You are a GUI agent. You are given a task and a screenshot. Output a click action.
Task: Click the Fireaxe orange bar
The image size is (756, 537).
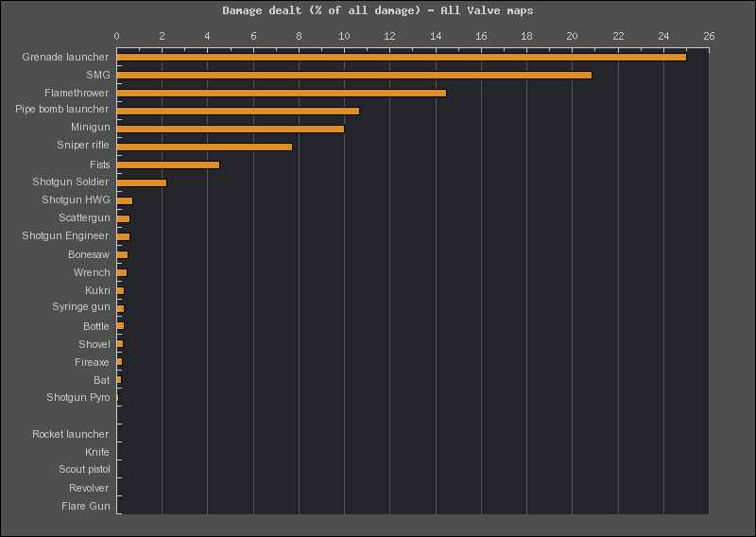pos(119,361)
